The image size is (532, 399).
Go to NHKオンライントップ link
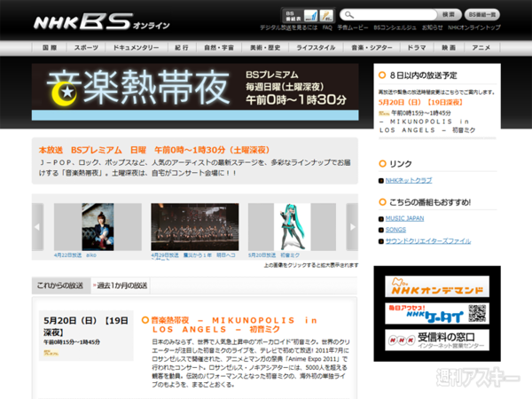pos(474,27)
